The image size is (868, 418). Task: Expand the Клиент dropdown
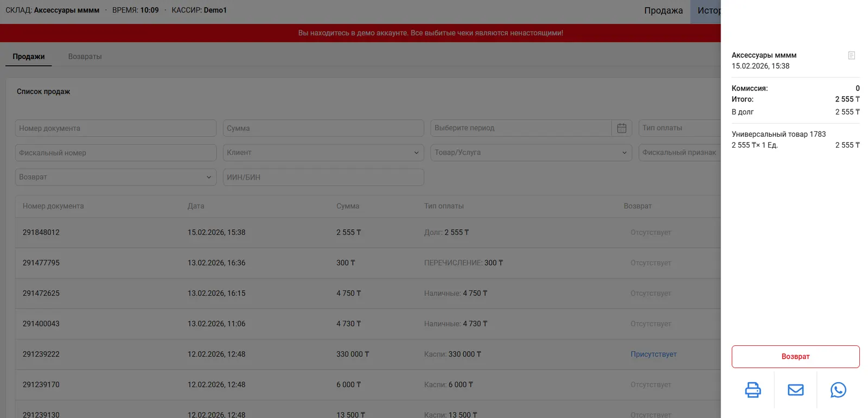pos(323,153)
